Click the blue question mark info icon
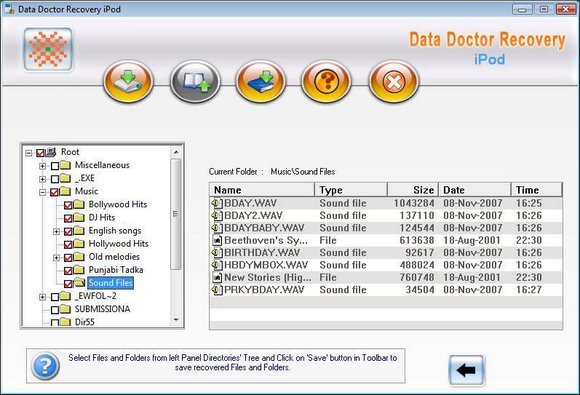Image resolution: width=580 pixels, height=395 pixels. (45, 366)
